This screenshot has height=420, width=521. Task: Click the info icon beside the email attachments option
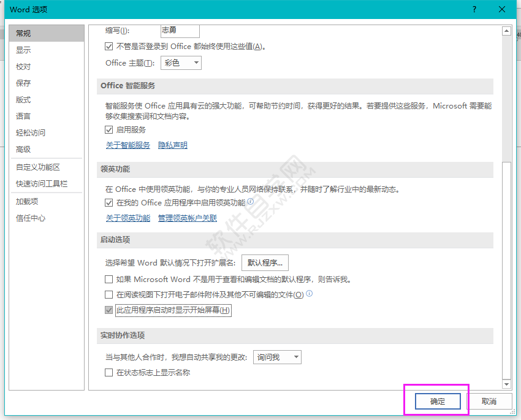pos(310,294)
